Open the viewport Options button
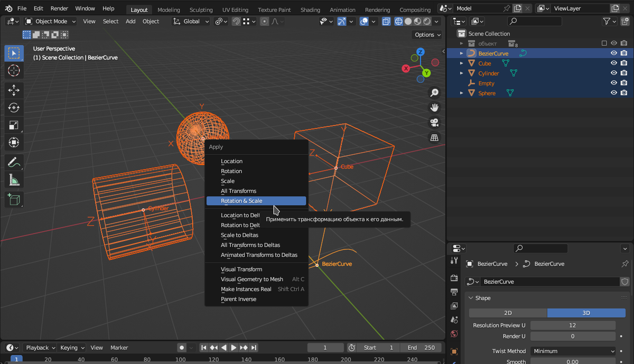Image resolution: width=634 pixels, height=364 pixels. (427, 34)
